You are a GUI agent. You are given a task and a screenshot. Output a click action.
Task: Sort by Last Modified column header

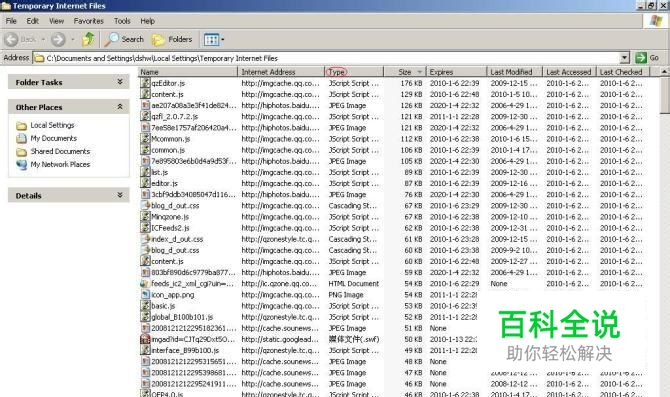click(x=514, y=72)
